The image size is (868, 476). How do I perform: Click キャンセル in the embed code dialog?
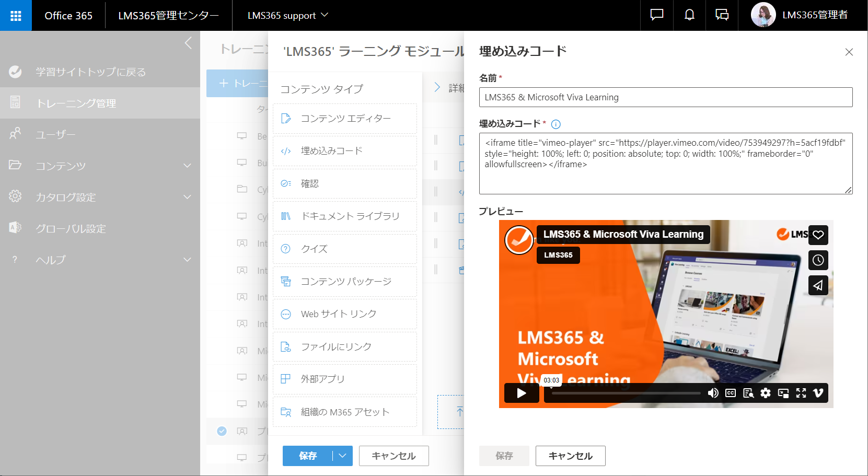tap(570, 456)
